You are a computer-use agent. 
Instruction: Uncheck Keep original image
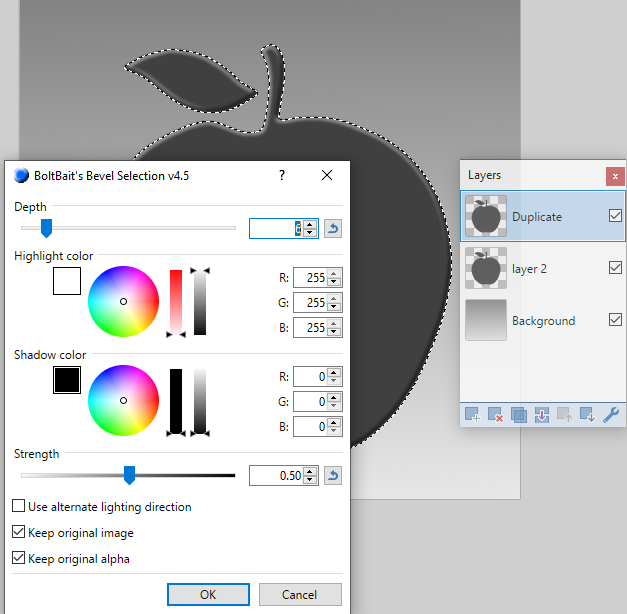click(x=18, y=532)
